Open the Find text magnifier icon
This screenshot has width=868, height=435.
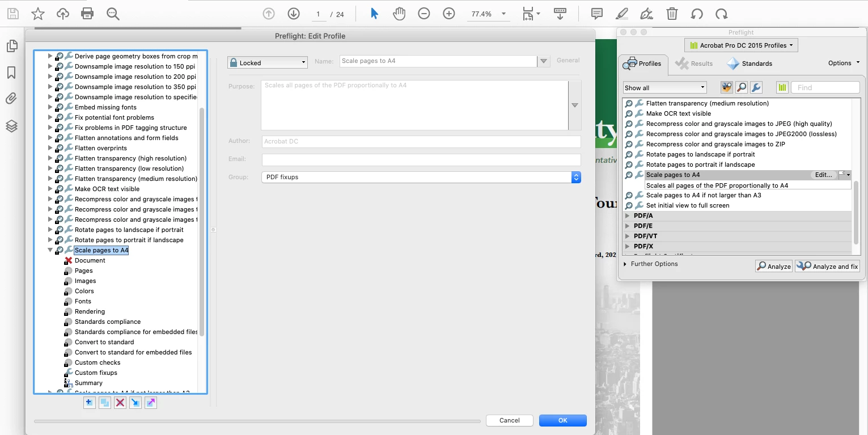113,14
